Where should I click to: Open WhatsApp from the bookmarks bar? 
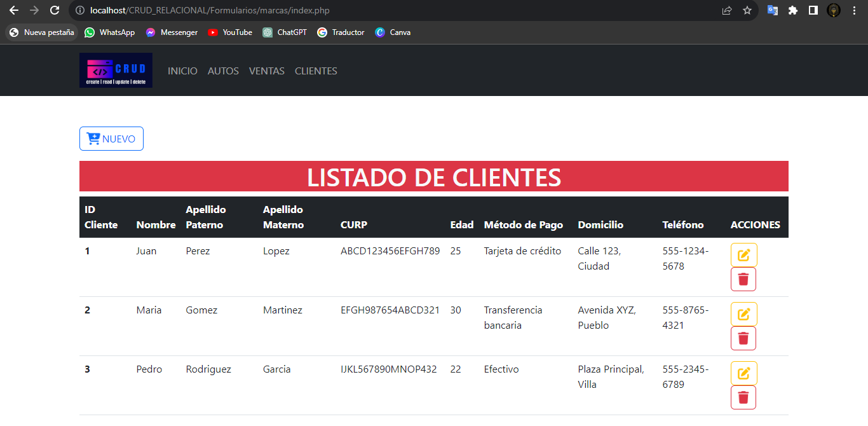pyautogui.click(x=109, y=32)
